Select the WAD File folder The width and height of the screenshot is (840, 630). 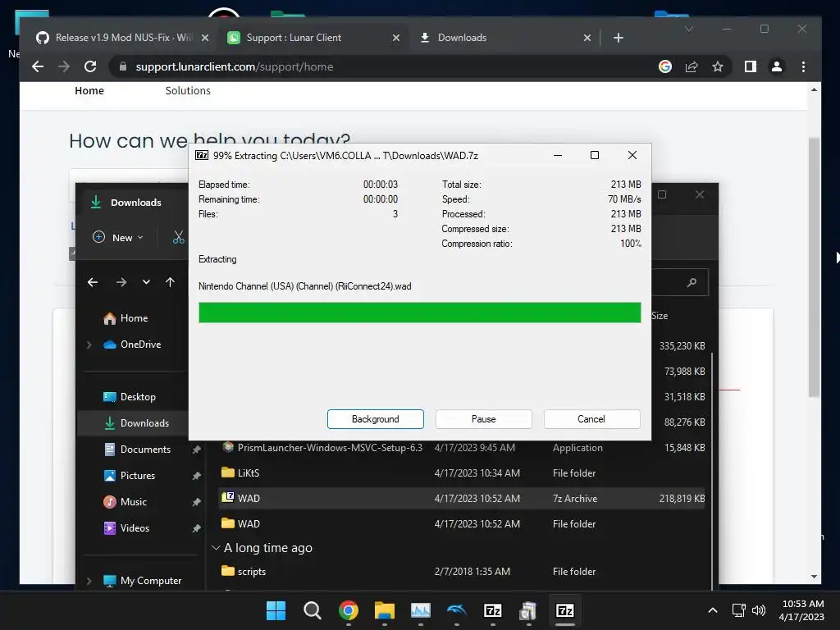tap(463, 524)
